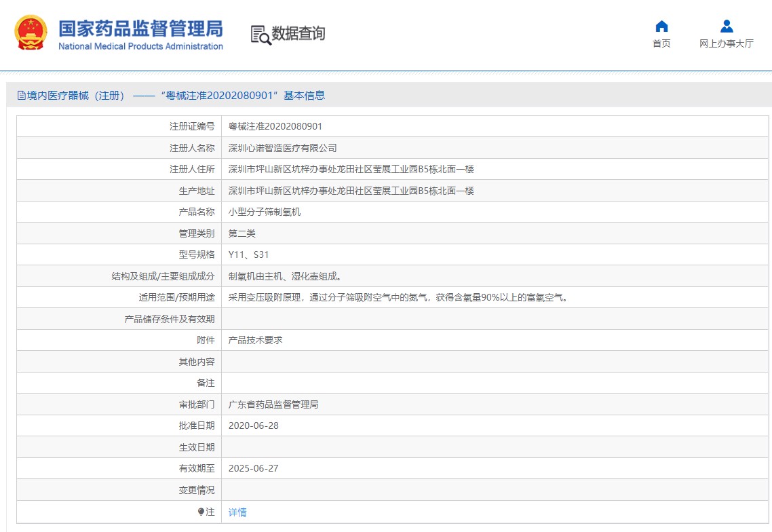The image size is (772, 532).
Task: Select registrant name 深圳心诺智造医疗有限公司
Action: click(283, 148)
